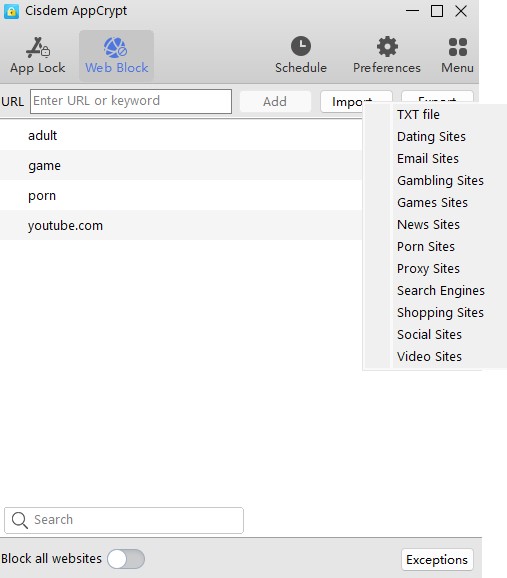Viewport: 507px width, 578px height.
Task: Import the Email Sites list
Action: point(428,159)
